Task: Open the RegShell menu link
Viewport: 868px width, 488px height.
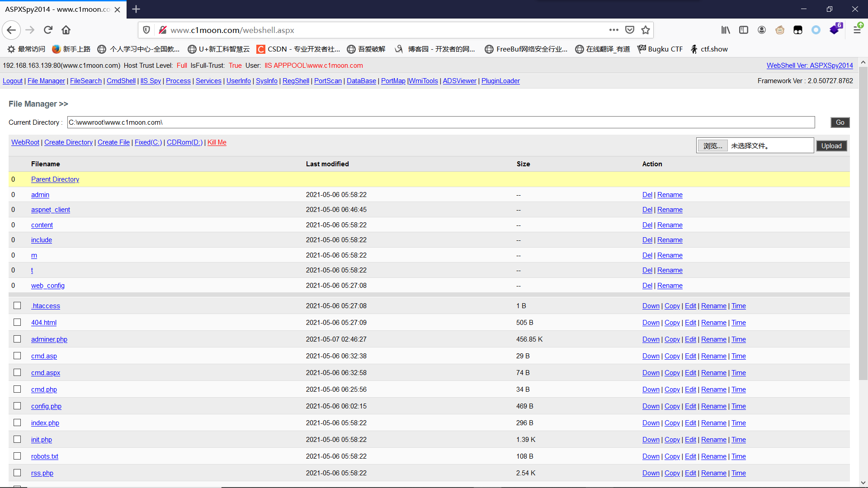Action: tap(296, 81)
